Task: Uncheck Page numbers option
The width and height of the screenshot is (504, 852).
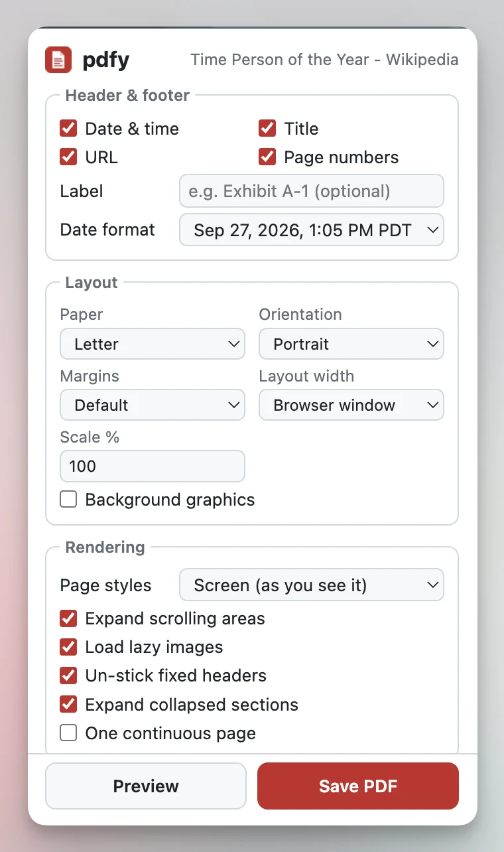Action: pyautogui.click(x=267, y=157)
